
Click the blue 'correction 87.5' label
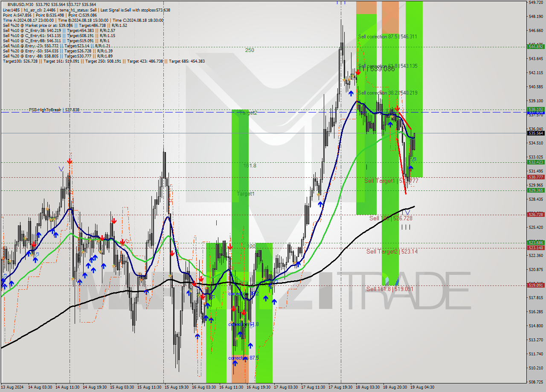point(244,358)
